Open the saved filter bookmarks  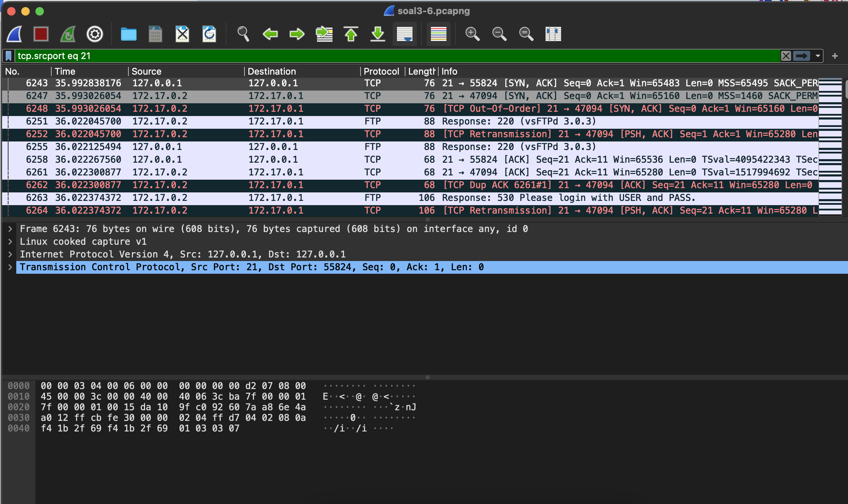click(8, 56)
